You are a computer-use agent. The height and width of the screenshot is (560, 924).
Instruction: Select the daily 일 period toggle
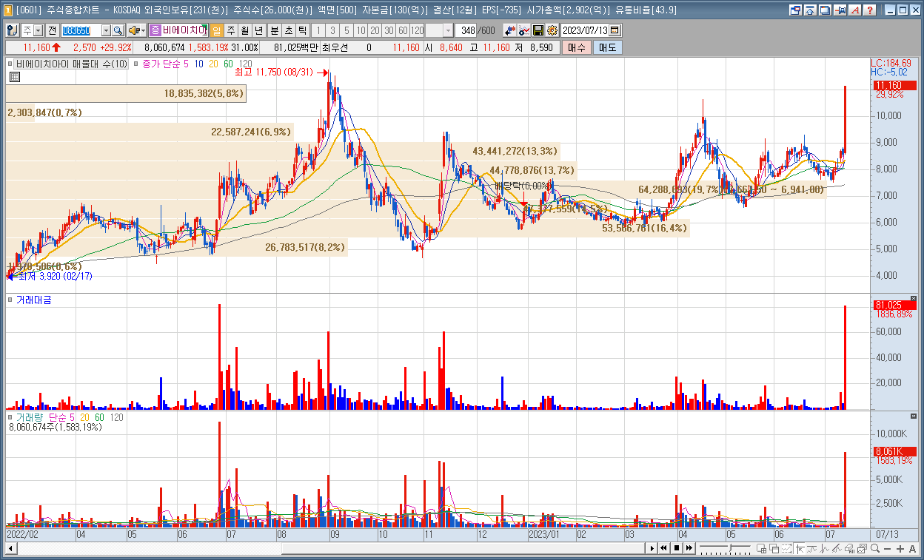(216, 30)
